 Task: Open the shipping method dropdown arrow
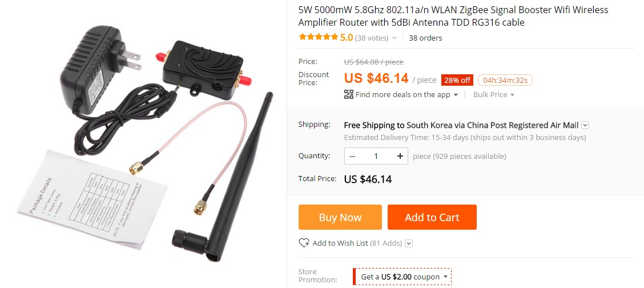pyautogui.click(x=585, y=125)
